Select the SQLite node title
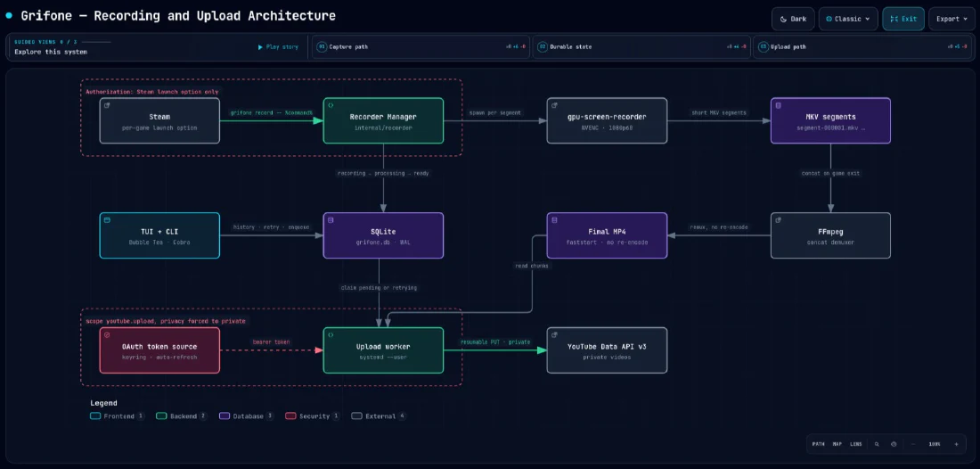This screenshot has width=980, height=469. (x=383, y=231)
